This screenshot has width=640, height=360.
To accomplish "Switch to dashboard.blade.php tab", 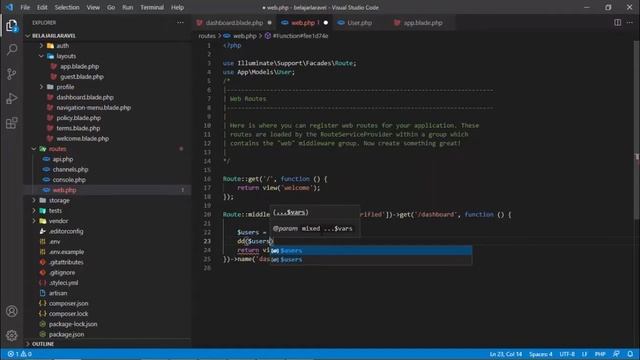I will click(234, 23).
